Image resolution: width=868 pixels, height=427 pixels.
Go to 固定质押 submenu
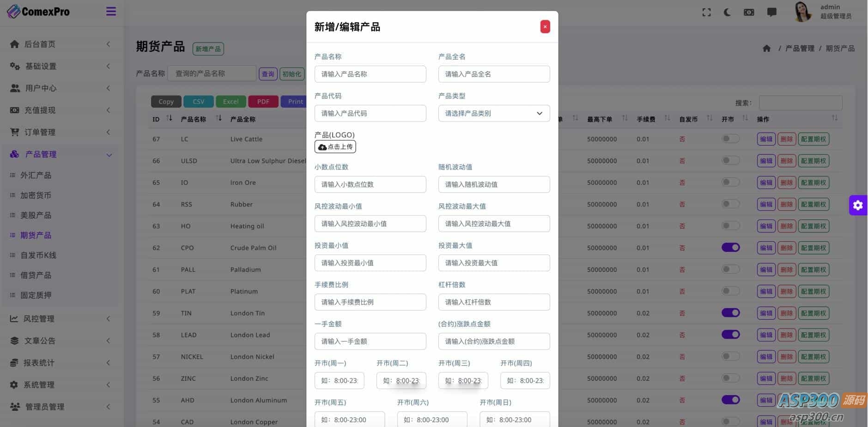pos(36,295)
